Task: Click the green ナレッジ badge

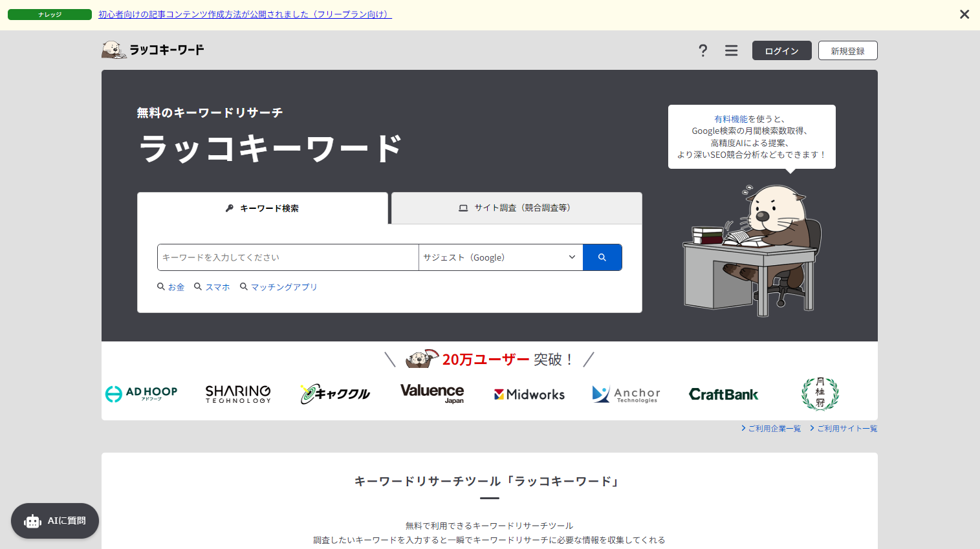Action: click(x=50, y=14)
